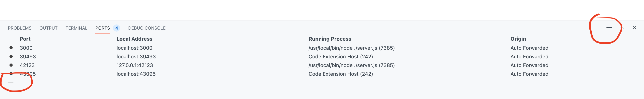The width and height of the screenshot is (644, 99).
Task: Select the Ports tab
Action: (103, 28)
